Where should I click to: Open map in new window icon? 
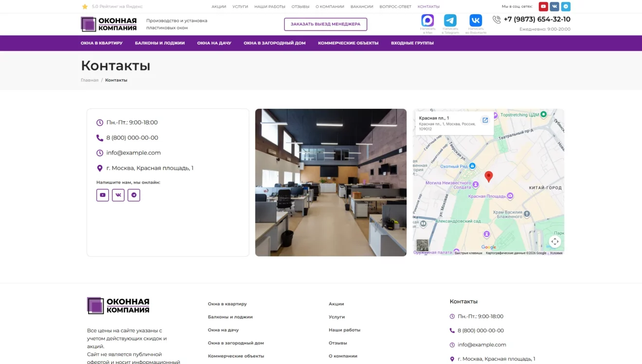point(485,120)
